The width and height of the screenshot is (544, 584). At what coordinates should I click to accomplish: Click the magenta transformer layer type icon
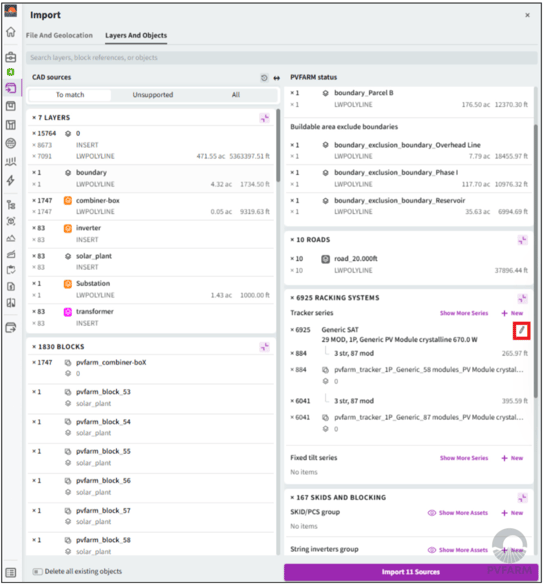click(x=68, y=312)
